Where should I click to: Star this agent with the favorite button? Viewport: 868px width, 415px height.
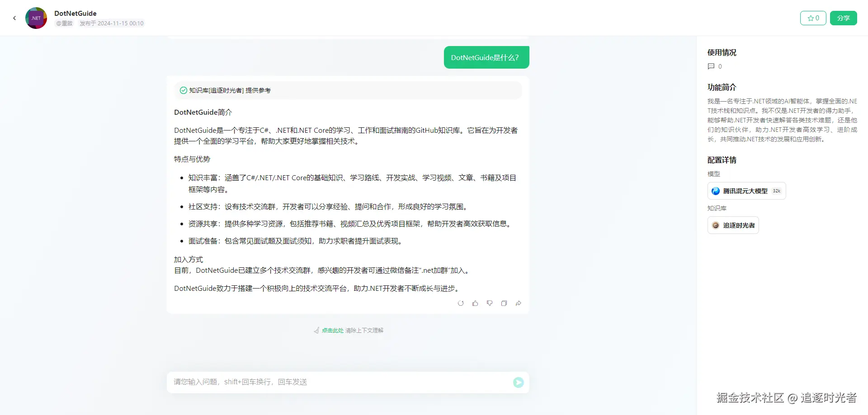[x=813, y=18]
